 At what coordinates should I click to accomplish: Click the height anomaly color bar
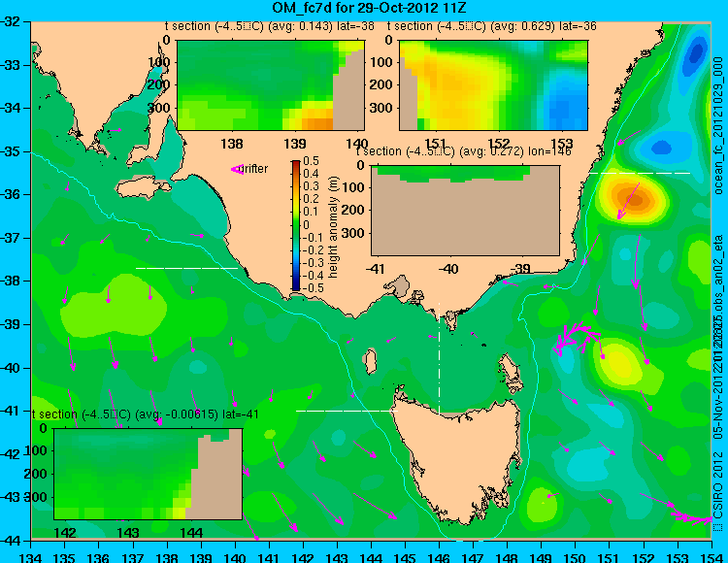coord(296,225)
